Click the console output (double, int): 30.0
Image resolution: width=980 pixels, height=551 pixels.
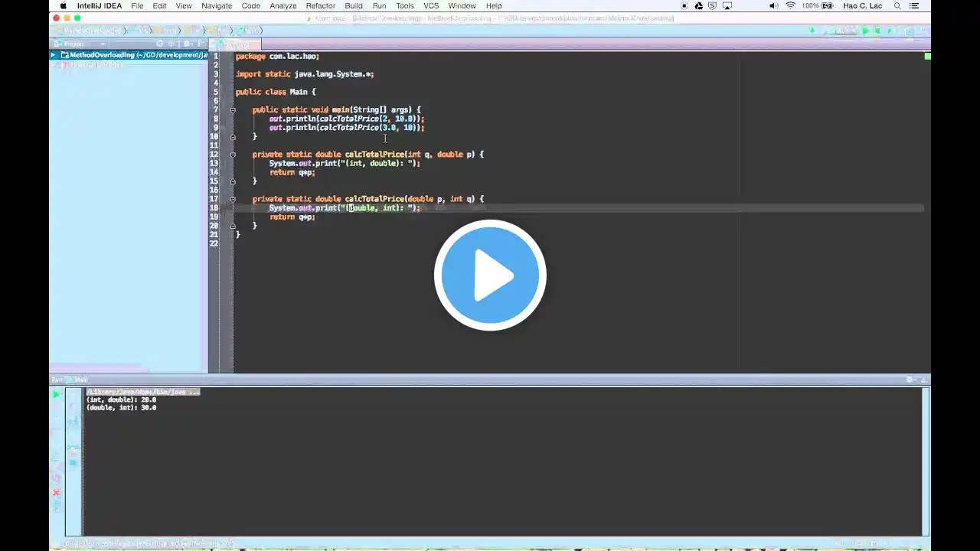[121, 408]
